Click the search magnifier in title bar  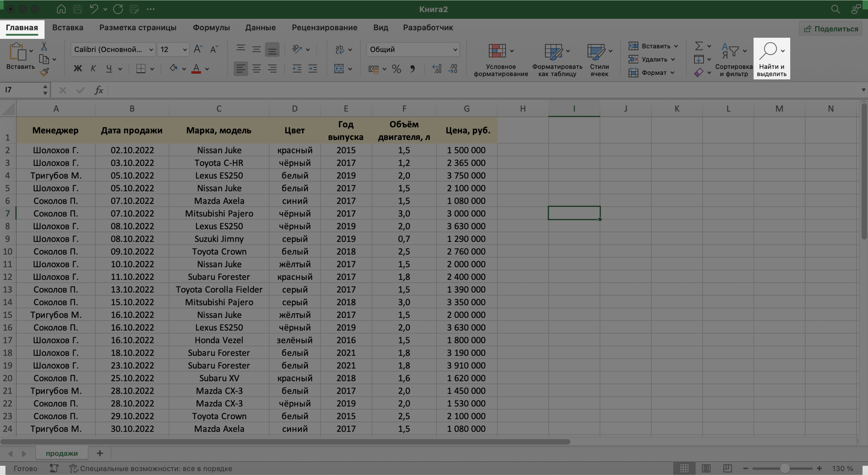835,9
